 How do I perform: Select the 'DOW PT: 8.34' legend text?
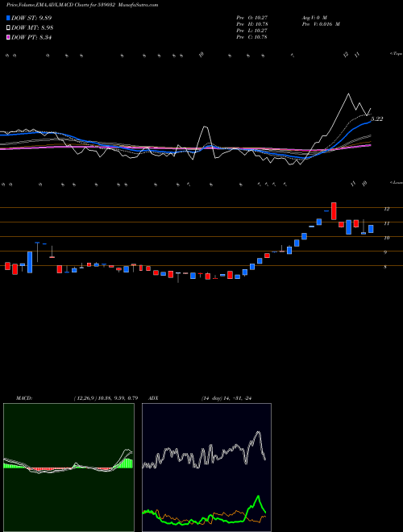(x=31, y=38)
